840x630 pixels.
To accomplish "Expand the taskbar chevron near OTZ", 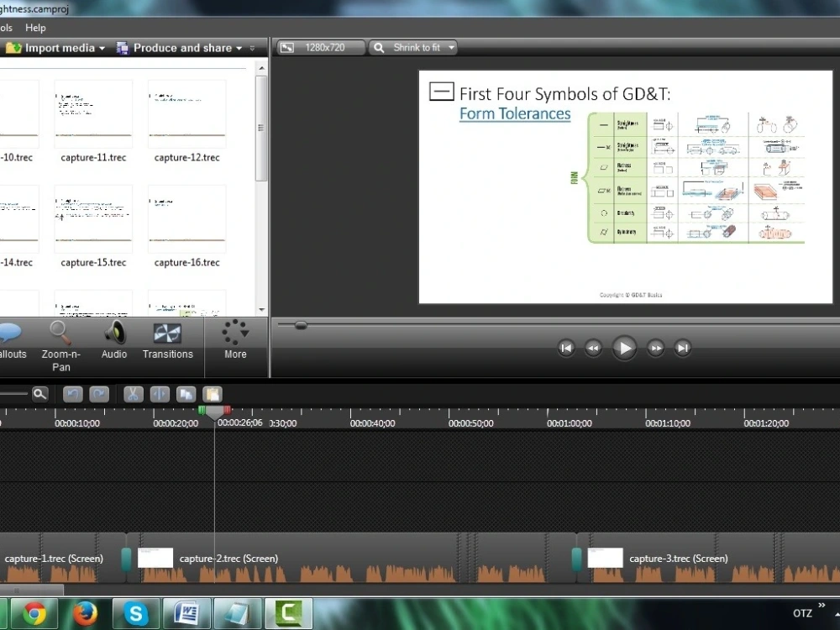I will point(822,605).
